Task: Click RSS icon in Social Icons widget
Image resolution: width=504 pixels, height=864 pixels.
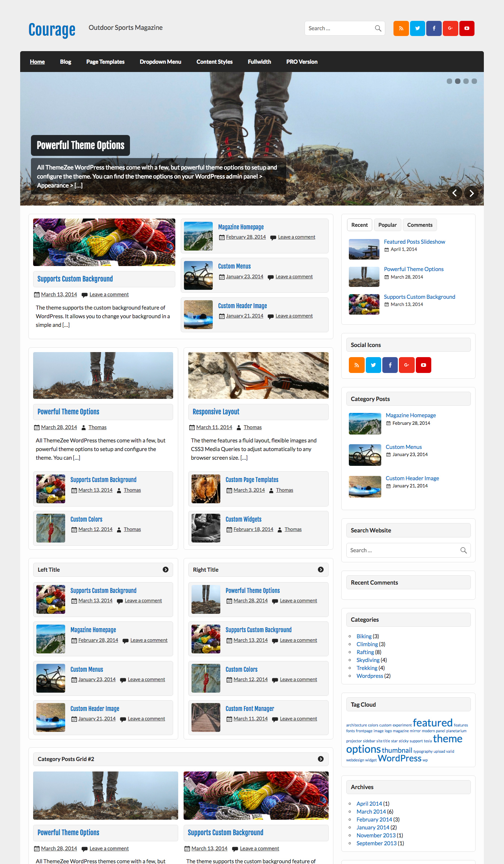Action: (357, 365)
